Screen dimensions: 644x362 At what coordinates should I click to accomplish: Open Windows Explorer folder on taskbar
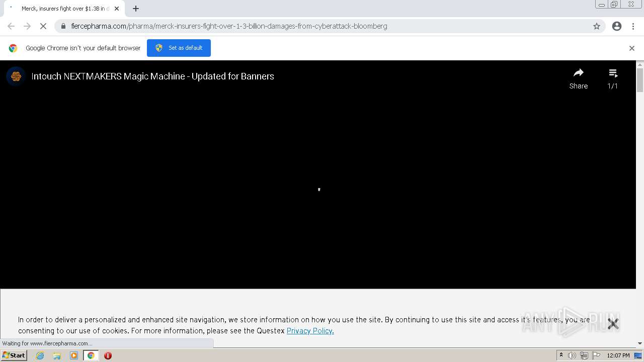(57, 355)
